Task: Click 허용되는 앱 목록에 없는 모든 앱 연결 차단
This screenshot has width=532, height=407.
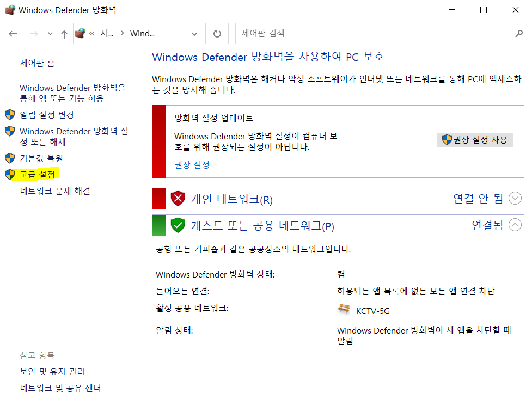Action: tap(415, 291)
